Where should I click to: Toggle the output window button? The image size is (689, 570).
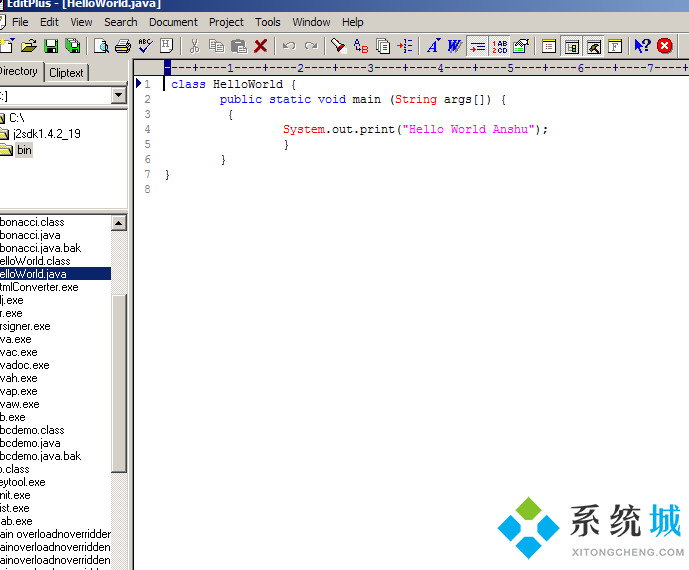pos(594,46)
